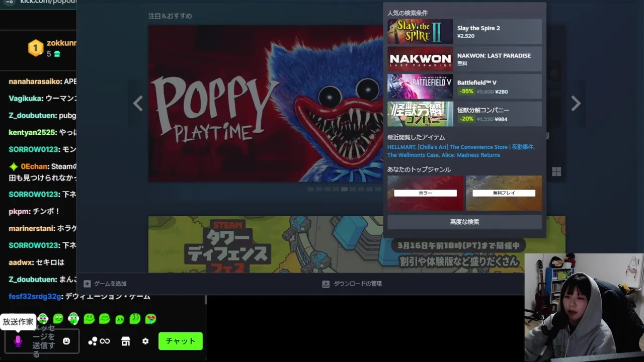Click the -95% discount tag for Battlefield V
The image size is (644, 362).
click(x=466, y=92)
